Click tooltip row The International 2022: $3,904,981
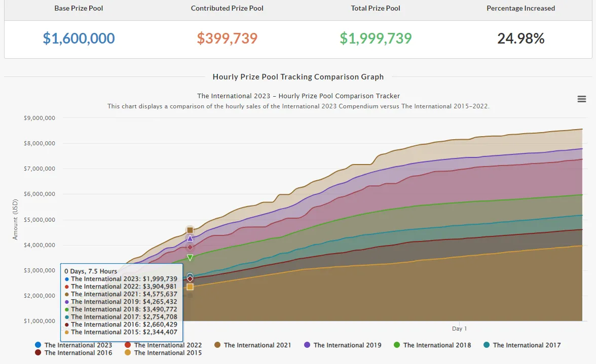The width and height of the screenshot is (596, 364). [121, 287]
